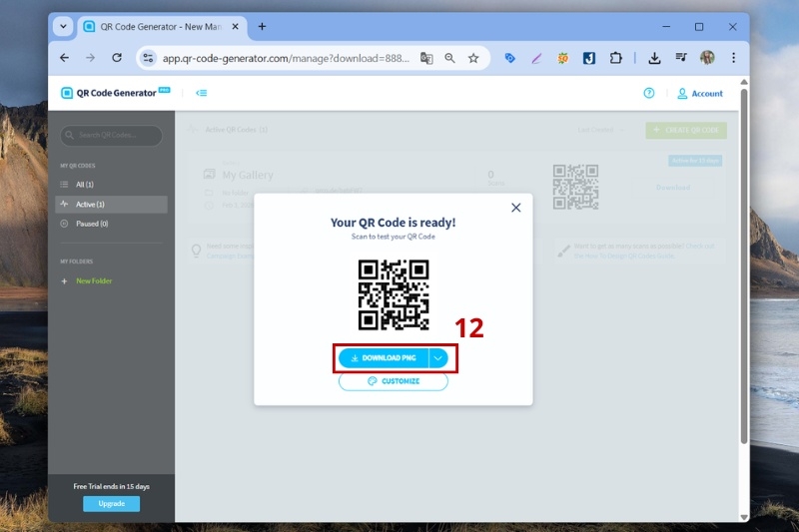Image resolution: width=799 pixels, height=532 pixels.
Task: Click the translate page icon
Action: point(426,58)
